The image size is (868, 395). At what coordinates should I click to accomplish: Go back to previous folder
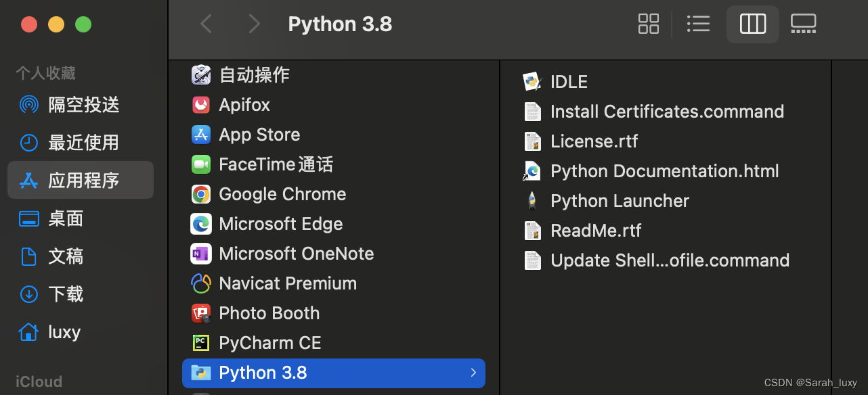click(207, 24)
